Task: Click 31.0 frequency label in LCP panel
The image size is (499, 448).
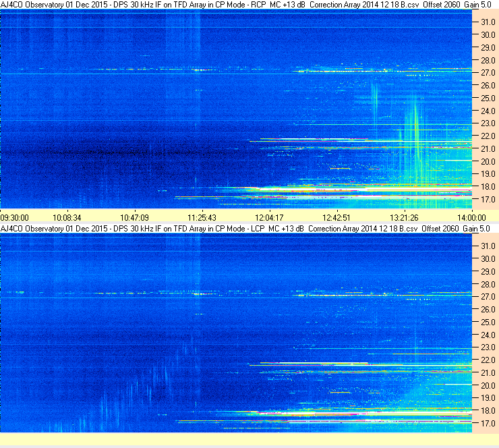Action: pos(488,246)
